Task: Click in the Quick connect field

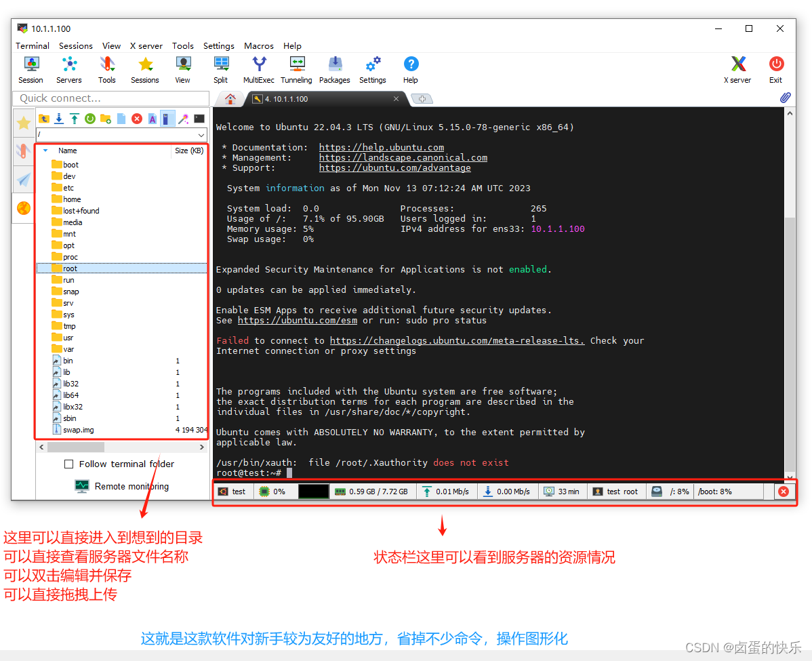Action: [111, 98]
